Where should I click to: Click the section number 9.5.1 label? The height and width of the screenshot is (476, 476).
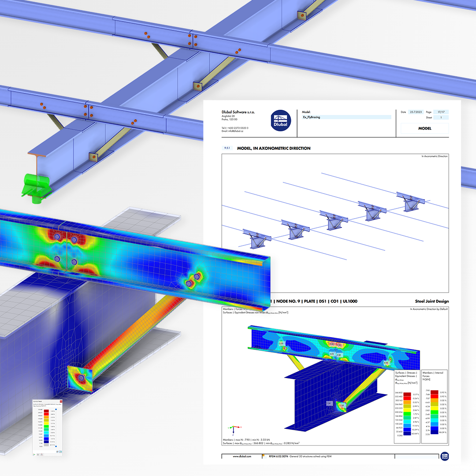tap(227, 148)
